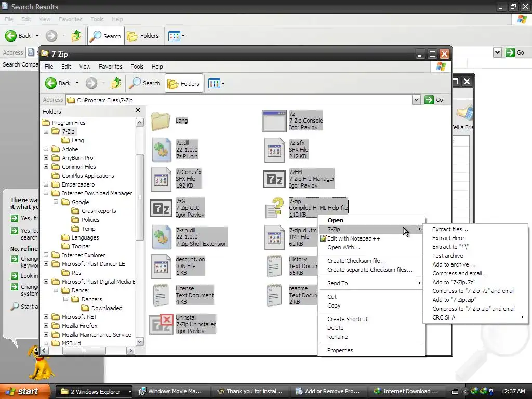This screenshot has width=532, height=399.
Task: Close the Folders pane with X
Action: (x=138, y=110)
